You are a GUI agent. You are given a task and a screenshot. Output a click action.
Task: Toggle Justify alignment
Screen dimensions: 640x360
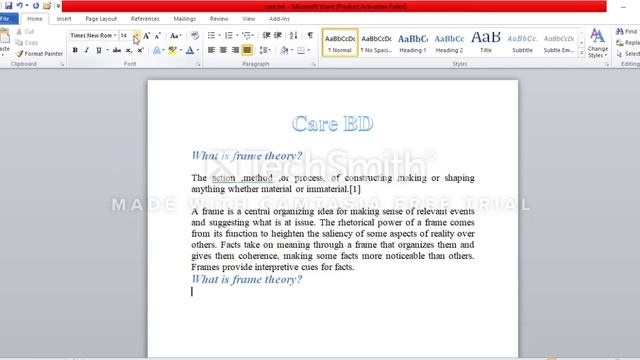pyautogui.click(x=247, y=50)
